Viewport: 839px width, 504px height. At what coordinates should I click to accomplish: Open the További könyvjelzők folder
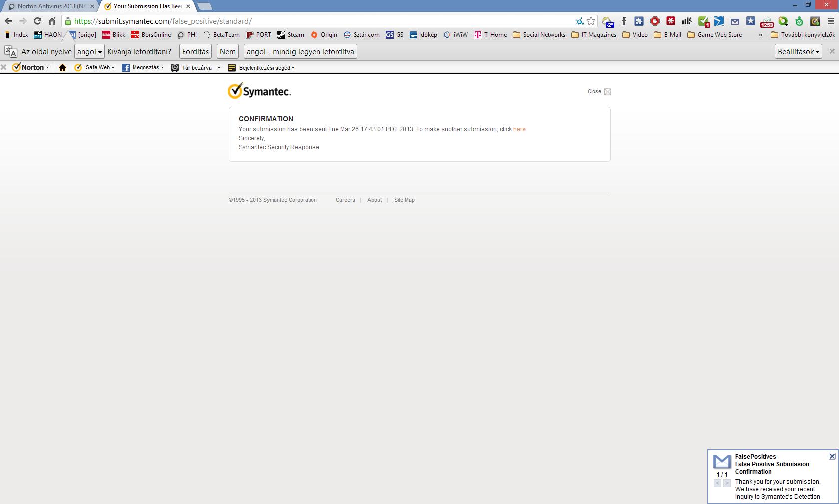click(x=803, y=35)
